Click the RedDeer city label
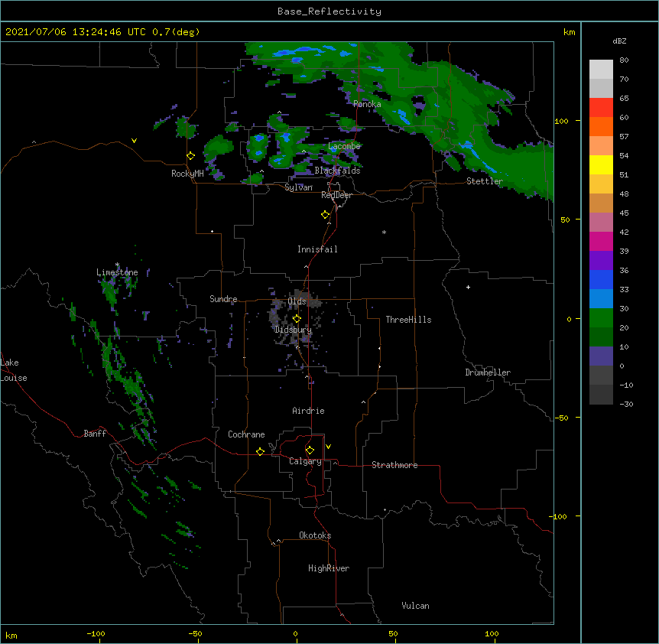 pyautogui.click(x=336, y=195)
